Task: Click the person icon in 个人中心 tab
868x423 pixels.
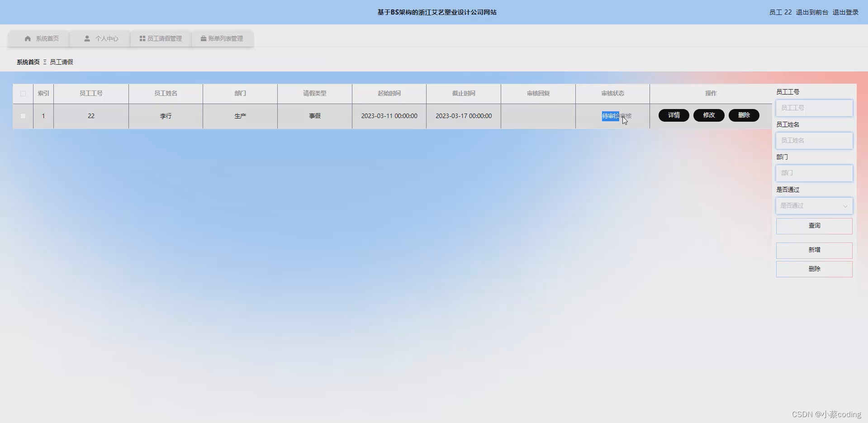Action: 87,38
